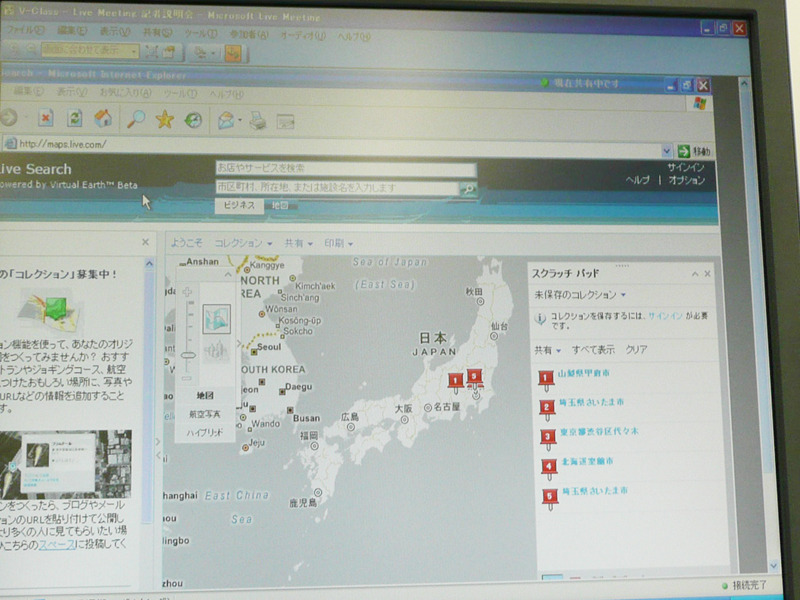Screen dimensions: 800x600
Task: Click the zoom-in plus on map control
Action: 187,292
